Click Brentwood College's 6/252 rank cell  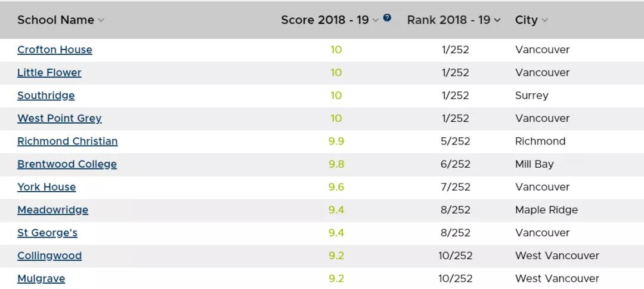(456, 164)
